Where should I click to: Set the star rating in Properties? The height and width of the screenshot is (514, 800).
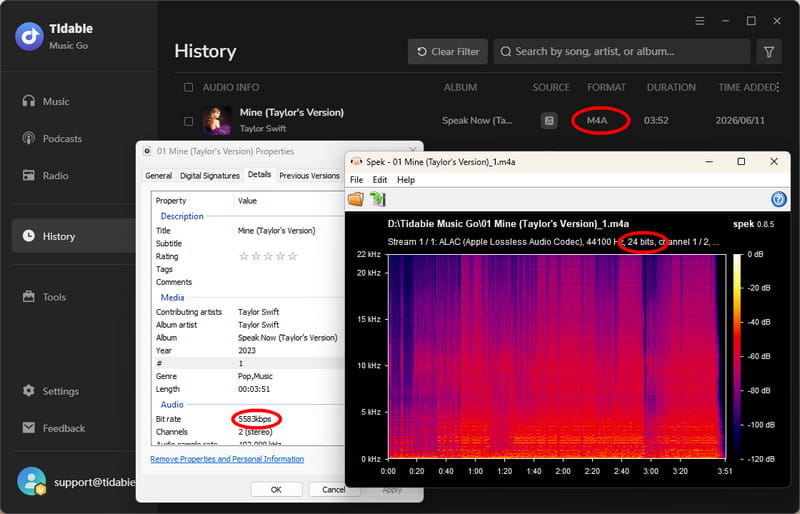(268, 256)
